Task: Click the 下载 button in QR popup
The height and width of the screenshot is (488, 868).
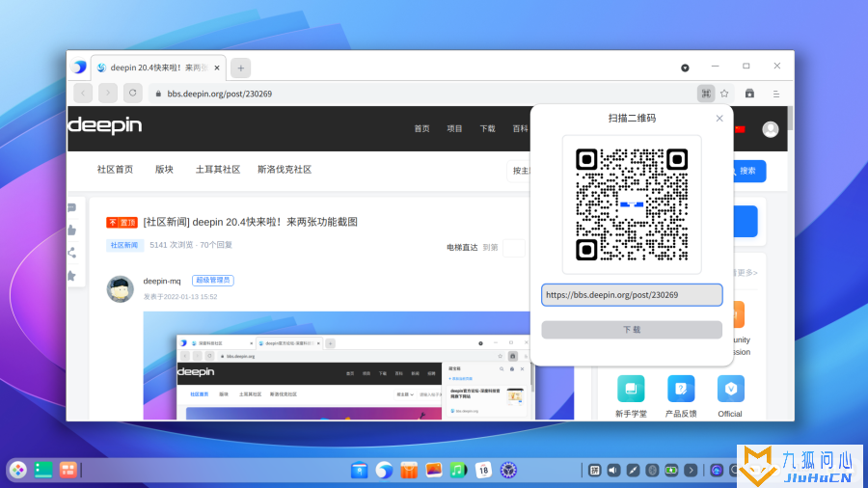Action: point(632,330)
